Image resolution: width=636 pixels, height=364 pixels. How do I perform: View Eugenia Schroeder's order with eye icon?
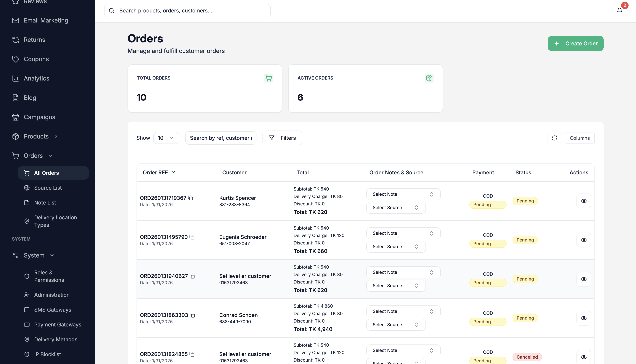pos(584,240)
